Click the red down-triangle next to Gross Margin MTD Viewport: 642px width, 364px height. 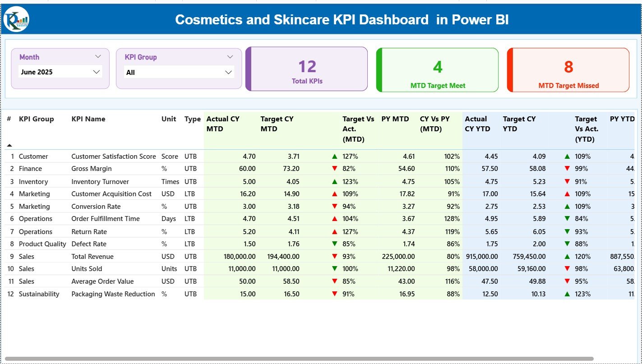(x=334, y=169)
